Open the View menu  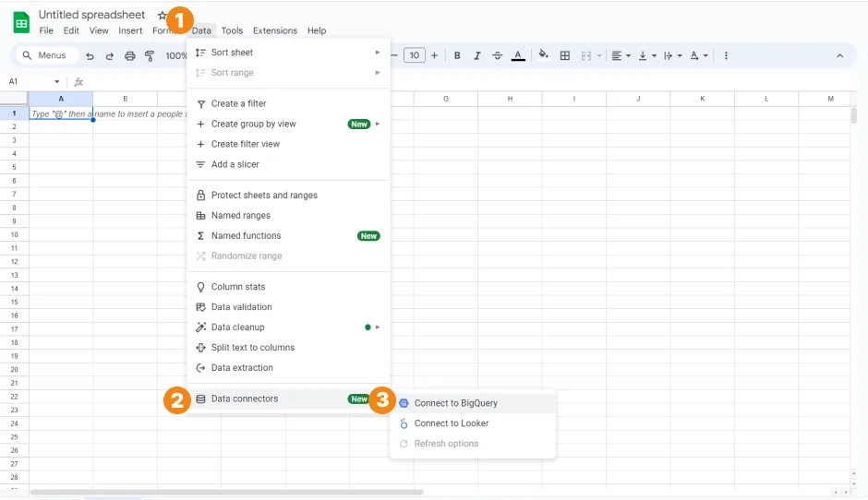point(99,30)
